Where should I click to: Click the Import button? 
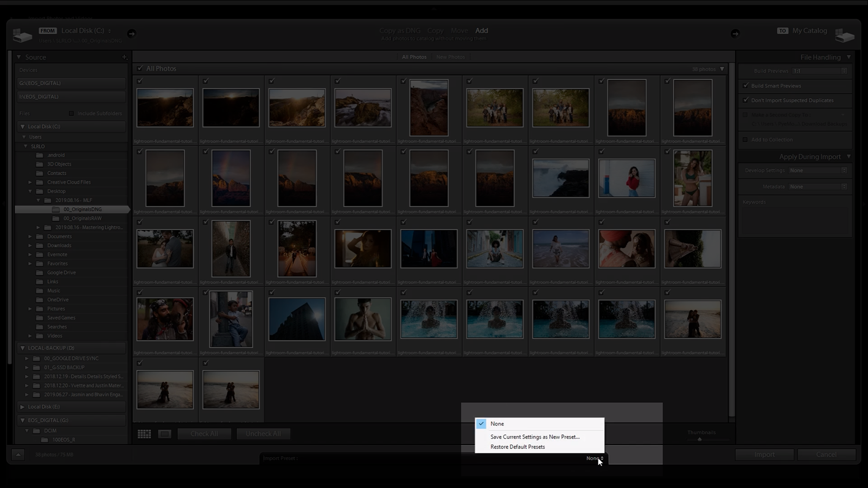(x=764, y=454)
